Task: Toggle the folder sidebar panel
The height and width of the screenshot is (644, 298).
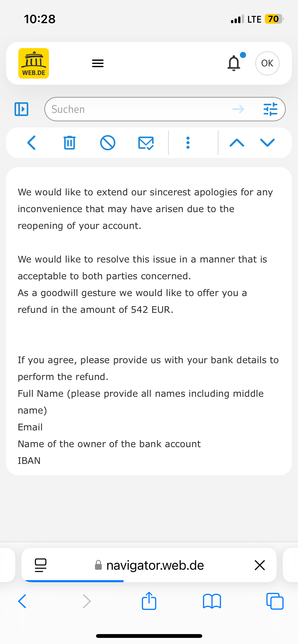Action: tap(21, 109)
